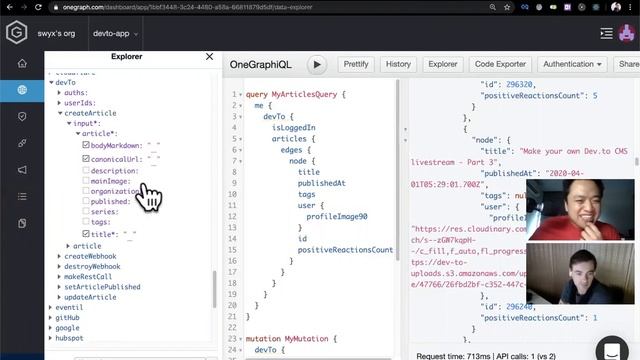Expand the destroyWebhook node

click(60, 267)
